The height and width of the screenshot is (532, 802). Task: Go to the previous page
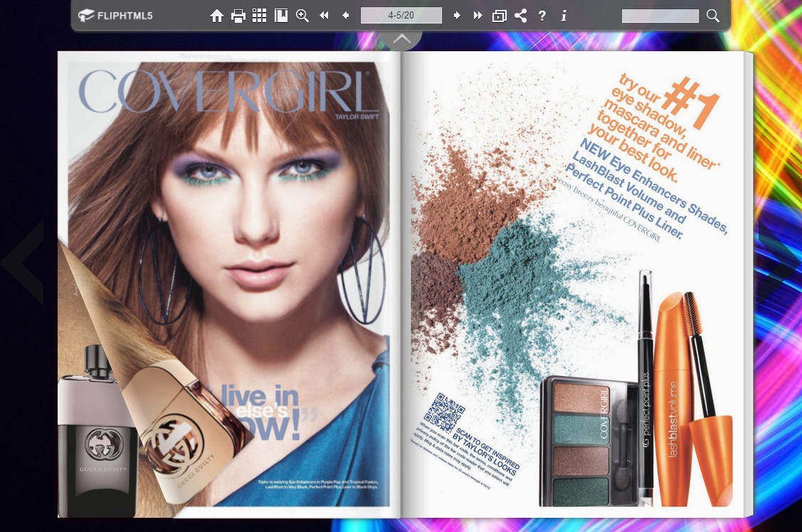345,15
